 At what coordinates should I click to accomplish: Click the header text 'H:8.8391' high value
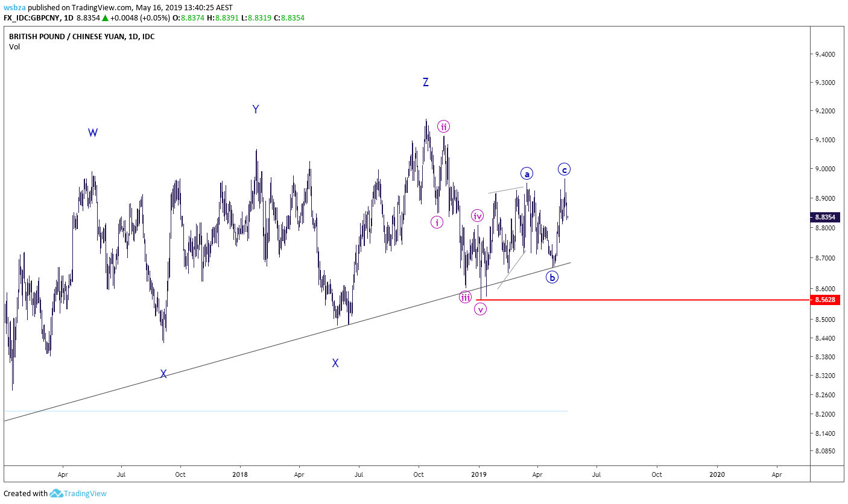click(x=223, y=18)
